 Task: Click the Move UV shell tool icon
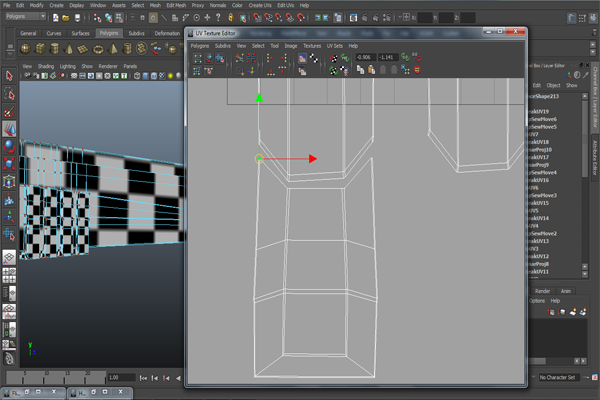[x=209, y=58]
